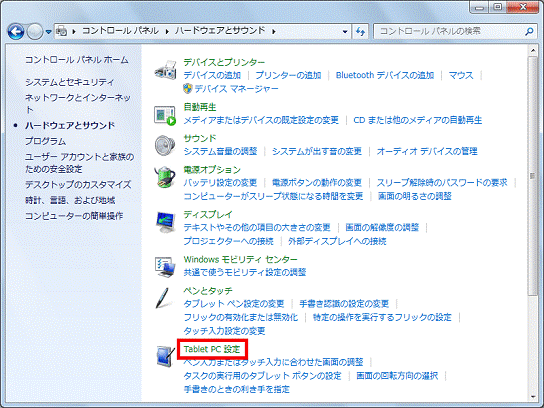Open コンピューターの簡単操作 in sidebar

coord(74,216)
